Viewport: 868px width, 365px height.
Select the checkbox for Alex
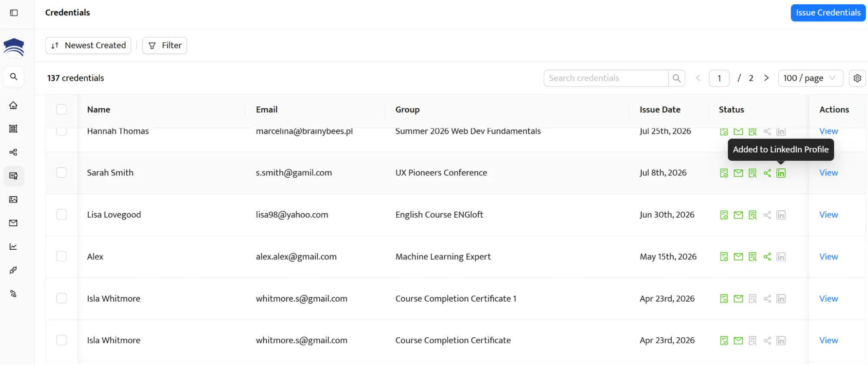[62, 256]
